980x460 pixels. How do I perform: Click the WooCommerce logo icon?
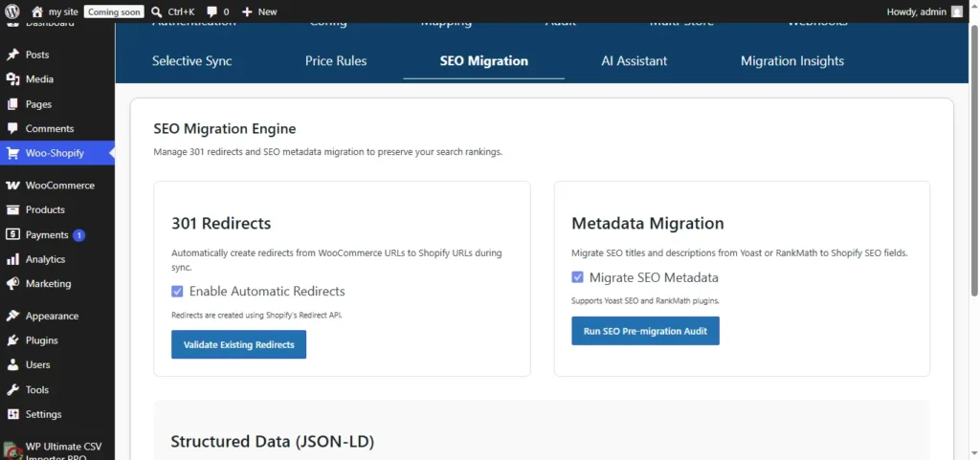coord(12,186)
